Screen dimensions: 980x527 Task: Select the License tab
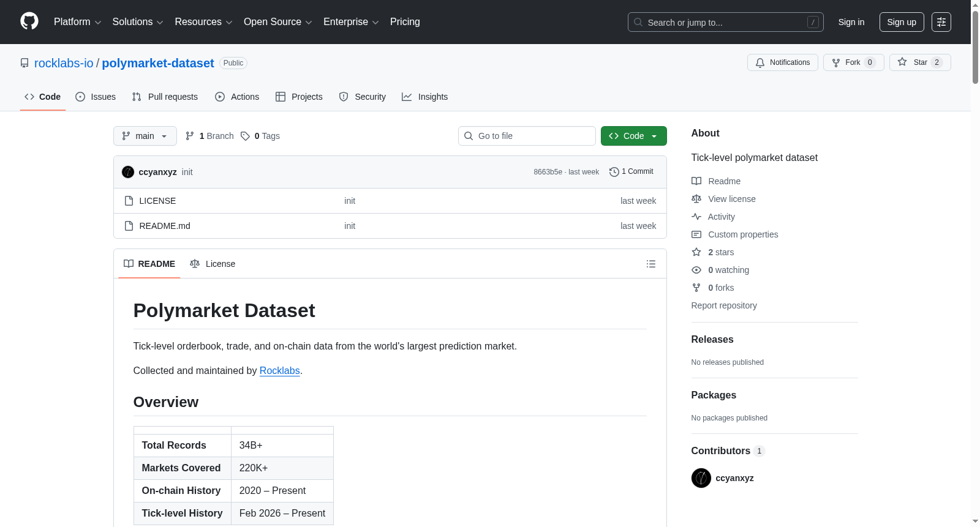click(213, 264)
